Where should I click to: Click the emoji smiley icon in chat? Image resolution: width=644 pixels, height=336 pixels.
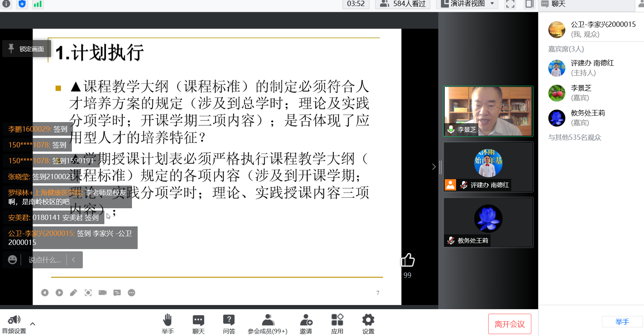click(12, 260)
